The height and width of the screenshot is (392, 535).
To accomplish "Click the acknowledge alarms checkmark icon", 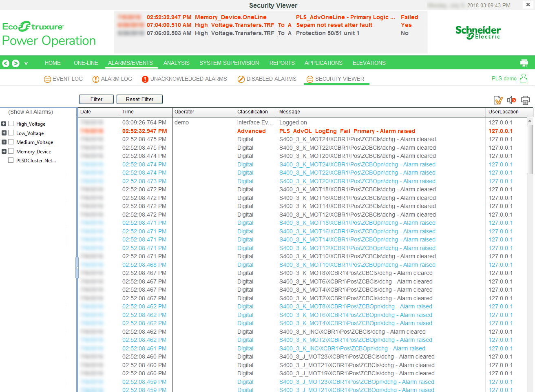I will [498, 100].
